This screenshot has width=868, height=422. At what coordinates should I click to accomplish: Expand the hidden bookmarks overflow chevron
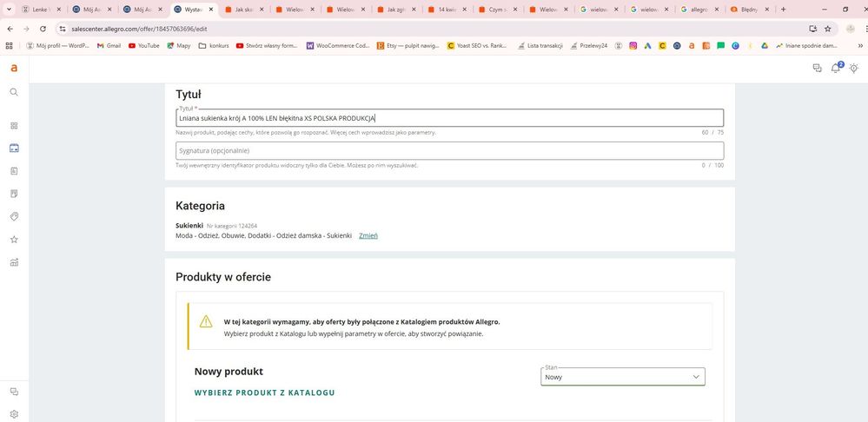click(x=861, y=46)
